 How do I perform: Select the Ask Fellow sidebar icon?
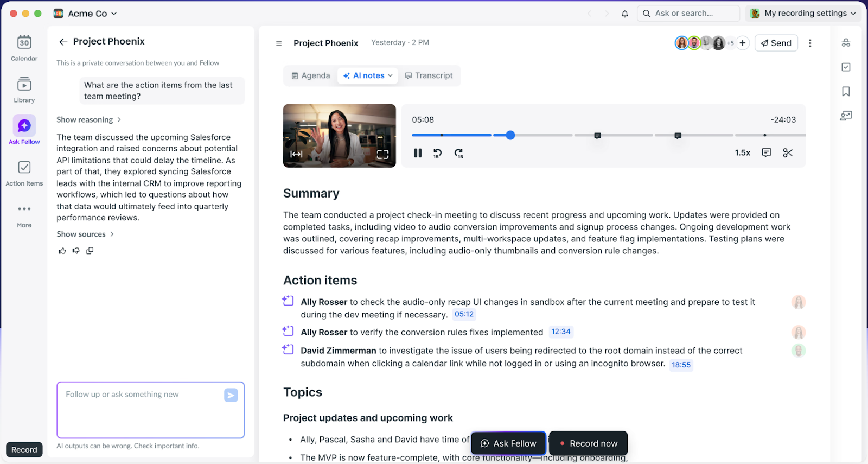point(24,130)
